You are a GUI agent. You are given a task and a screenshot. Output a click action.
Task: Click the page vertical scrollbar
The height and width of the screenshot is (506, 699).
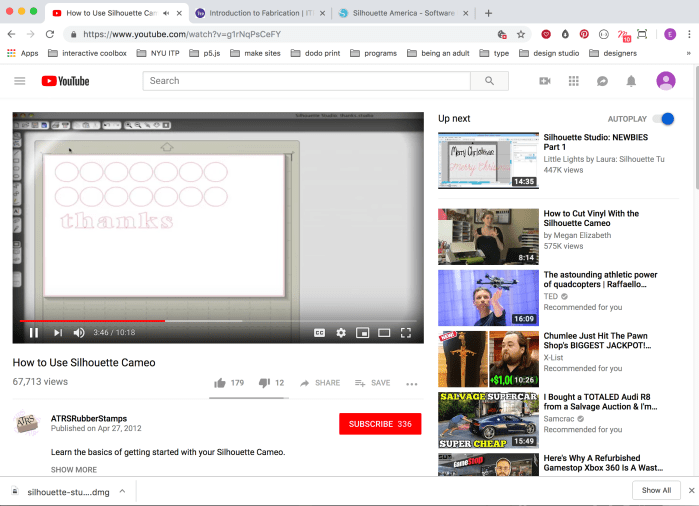pos(696,127)
